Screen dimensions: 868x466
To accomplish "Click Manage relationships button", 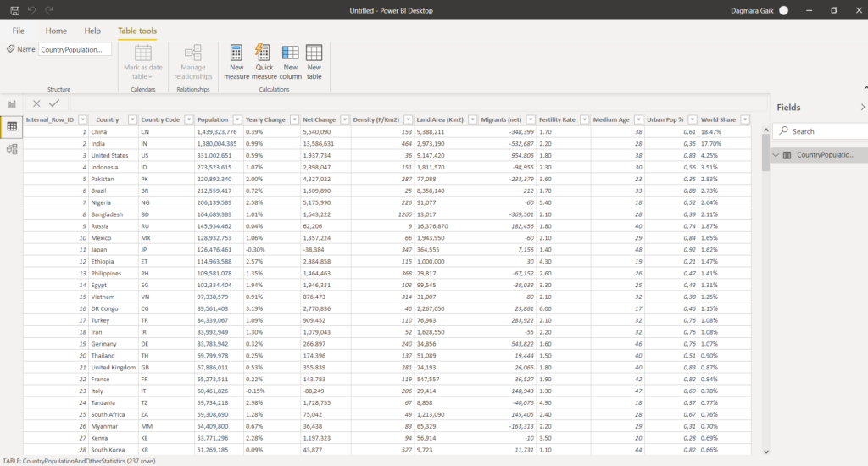I will (x=192, y=62).
